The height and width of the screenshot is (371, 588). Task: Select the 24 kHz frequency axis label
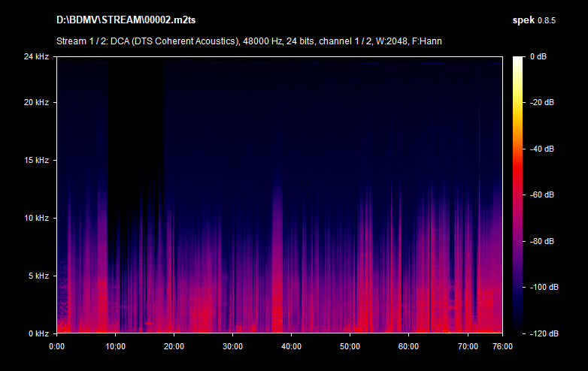pyautogui.click(x=36, y=57)
